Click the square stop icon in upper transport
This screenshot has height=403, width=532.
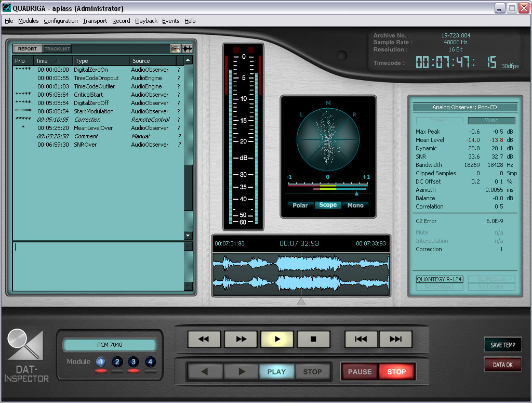[313, 339]
